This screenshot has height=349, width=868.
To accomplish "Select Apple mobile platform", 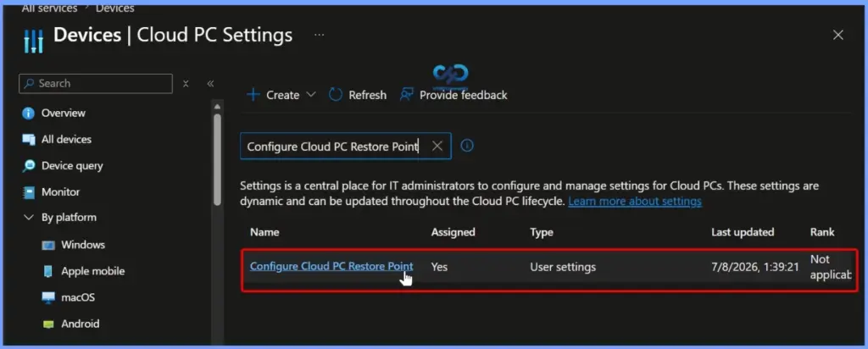I will (92, 271).
